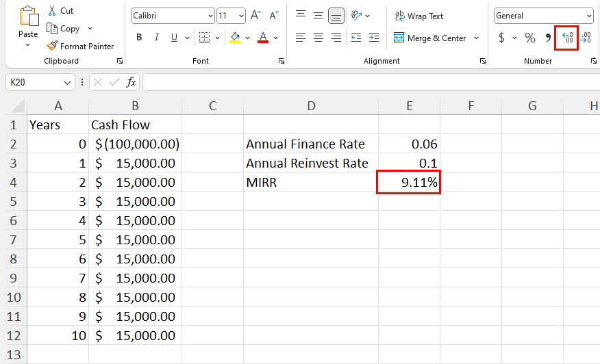The width and height of the screenshot is (600, 364).
Task: Open the Font dialog launcher
Action: (282, 61)
